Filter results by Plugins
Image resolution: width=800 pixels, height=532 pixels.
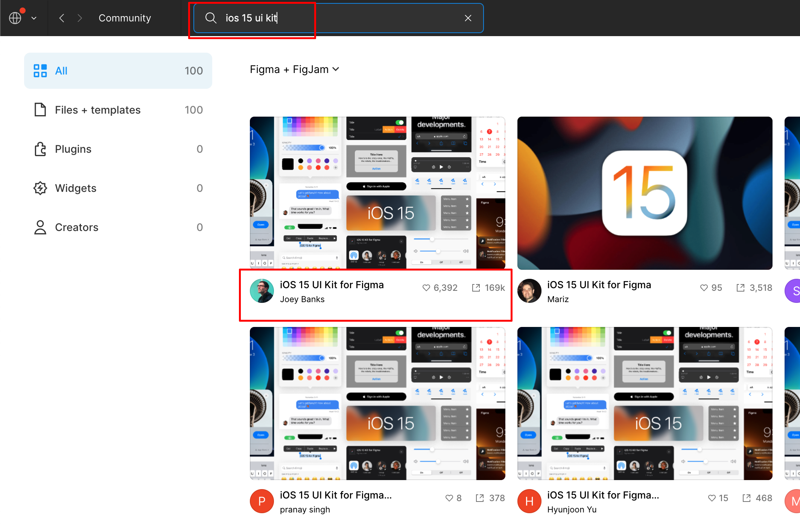click(118, 149)
